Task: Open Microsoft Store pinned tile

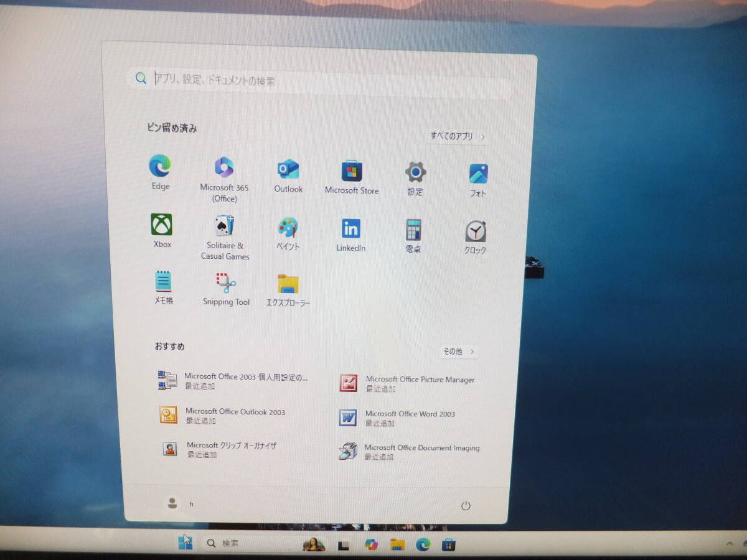Action: (352, 177)
